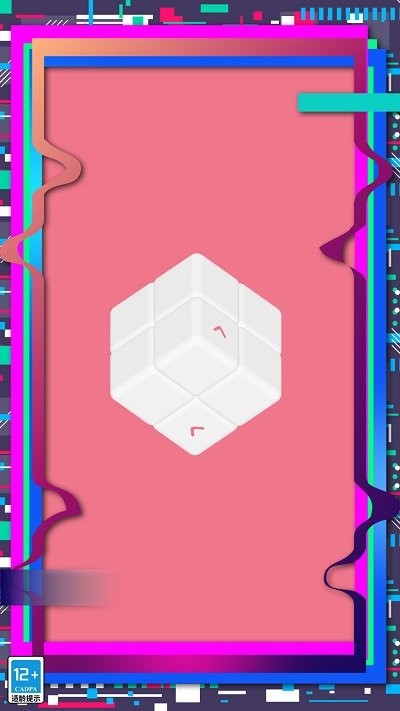Select the upper tile on the cube's far-left face
This screenshot has width=400, height=711.
[x=132, y=315]
